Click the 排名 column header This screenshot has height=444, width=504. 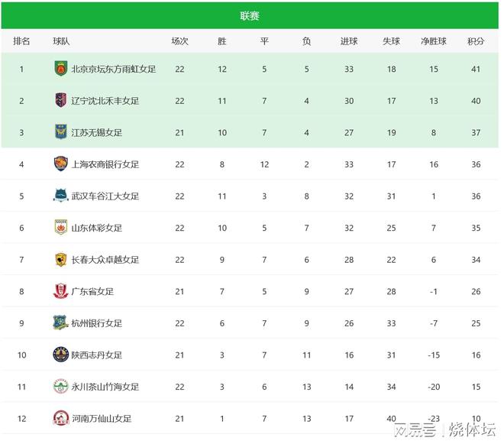(21, 41)
